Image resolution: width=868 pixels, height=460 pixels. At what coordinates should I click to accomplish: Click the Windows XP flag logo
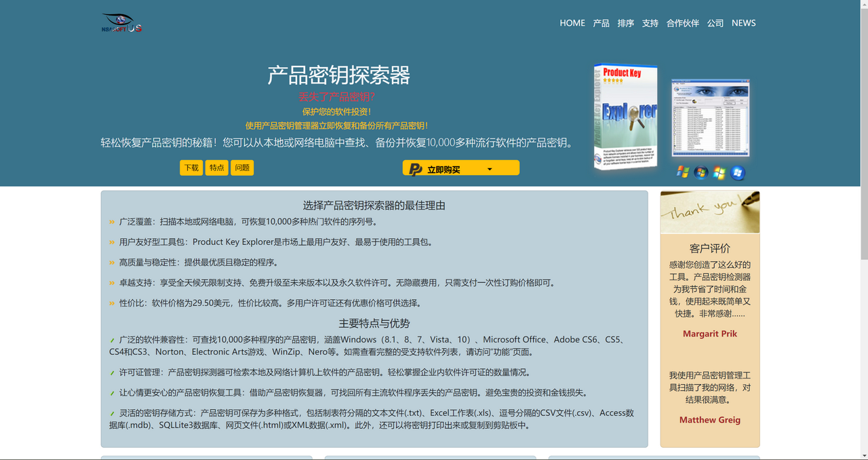[x=683, y=172]
